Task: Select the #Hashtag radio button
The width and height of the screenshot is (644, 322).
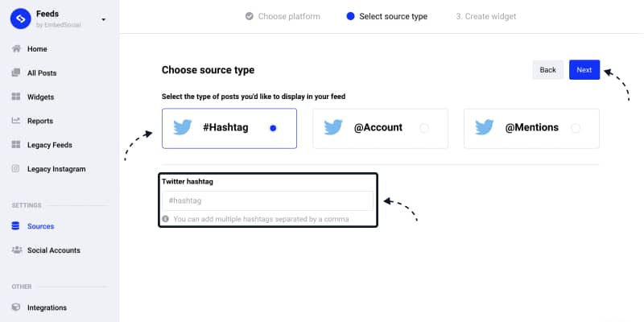Action: pos(273,128)
